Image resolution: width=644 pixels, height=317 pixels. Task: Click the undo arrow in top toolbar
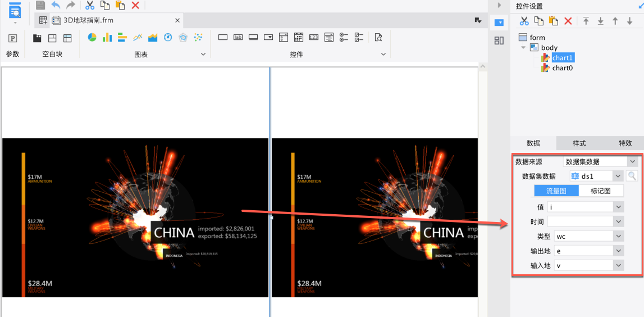coord(56,5)
